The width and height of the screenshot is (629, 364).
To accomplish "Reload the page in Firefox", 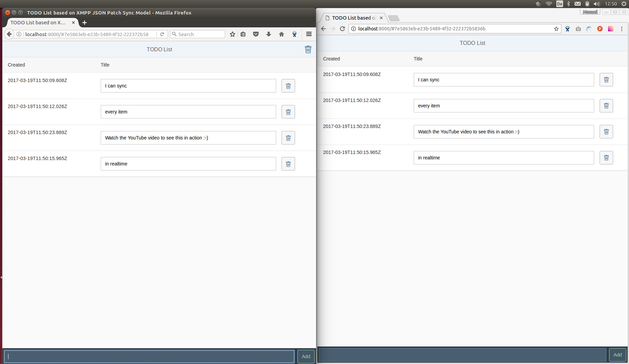I will pos(162,34).
